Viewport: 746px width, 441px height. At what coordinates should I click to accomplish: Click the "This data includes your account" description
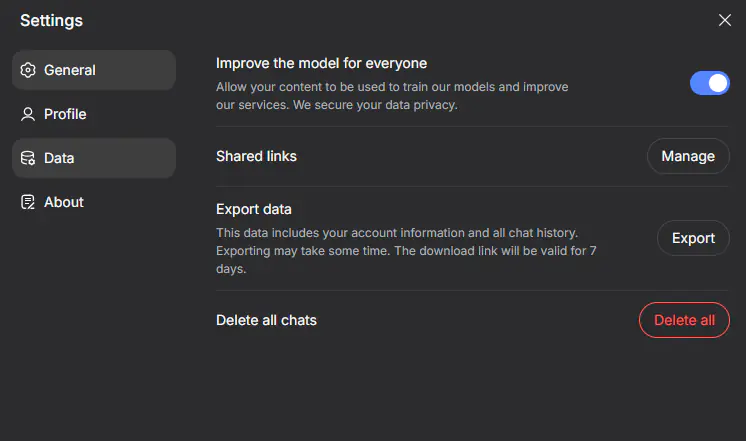coord(406,251)
